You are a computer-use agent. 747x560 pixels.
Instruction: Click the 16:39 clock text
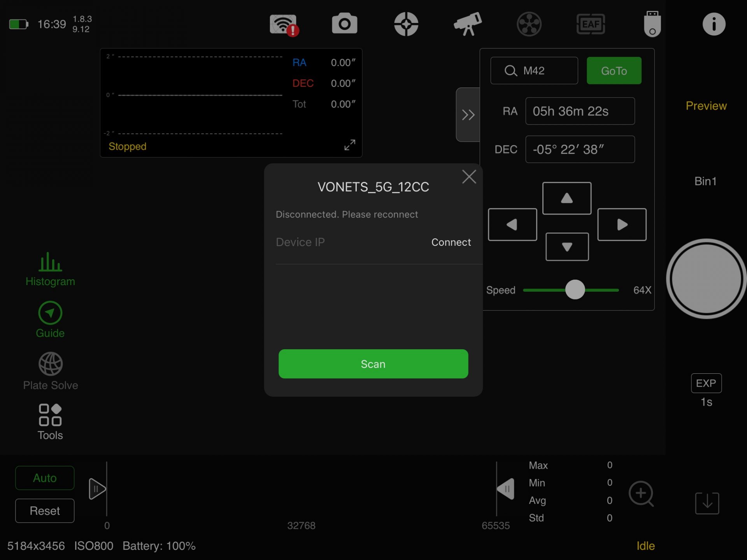pos(52,24)
